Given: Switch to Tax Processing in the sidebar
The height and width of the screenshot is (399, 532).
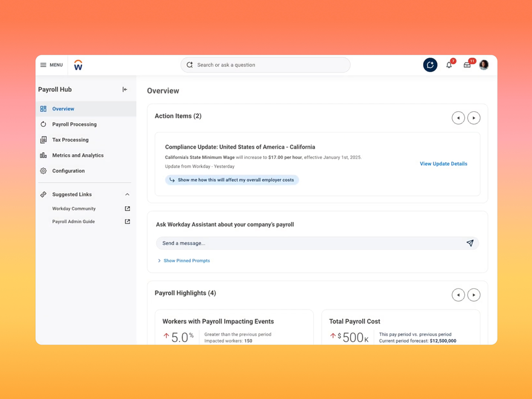Looking at the screenshot, I should click(x=72, y=140).
